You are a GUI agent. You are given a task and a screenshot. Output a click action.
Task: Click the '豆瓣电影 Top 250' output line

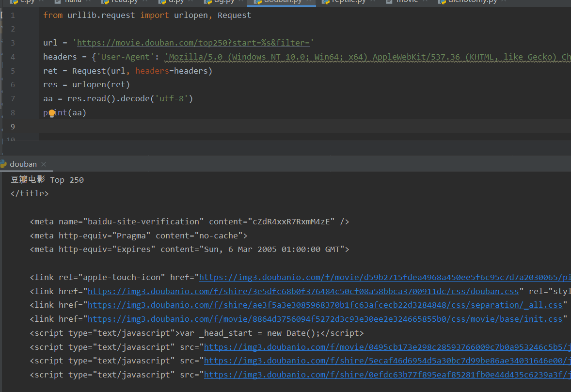point(47,180)
